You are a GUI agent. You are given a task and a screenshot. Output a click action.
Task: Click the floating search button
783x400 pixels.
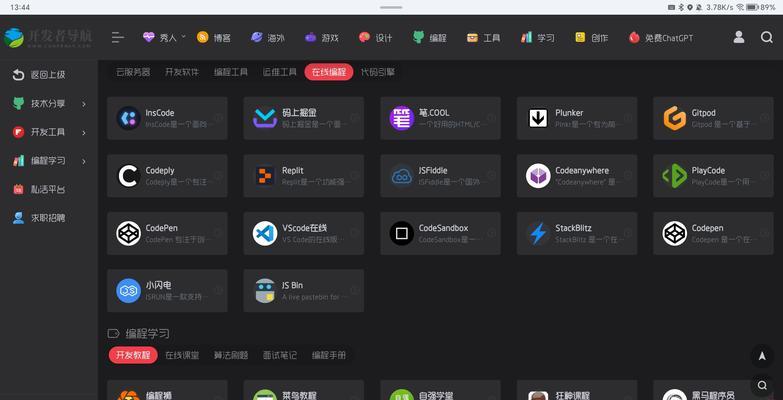coord(762,385)
